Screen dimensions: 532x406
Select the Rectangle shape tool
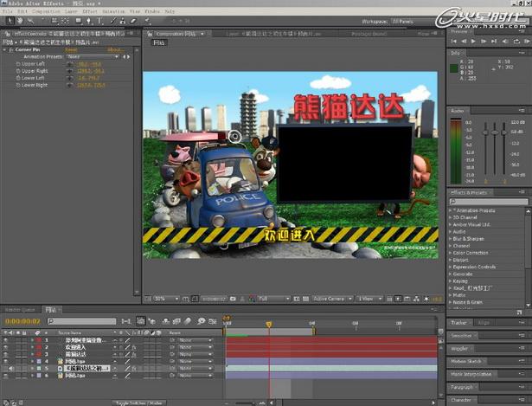tap(79, 21)
